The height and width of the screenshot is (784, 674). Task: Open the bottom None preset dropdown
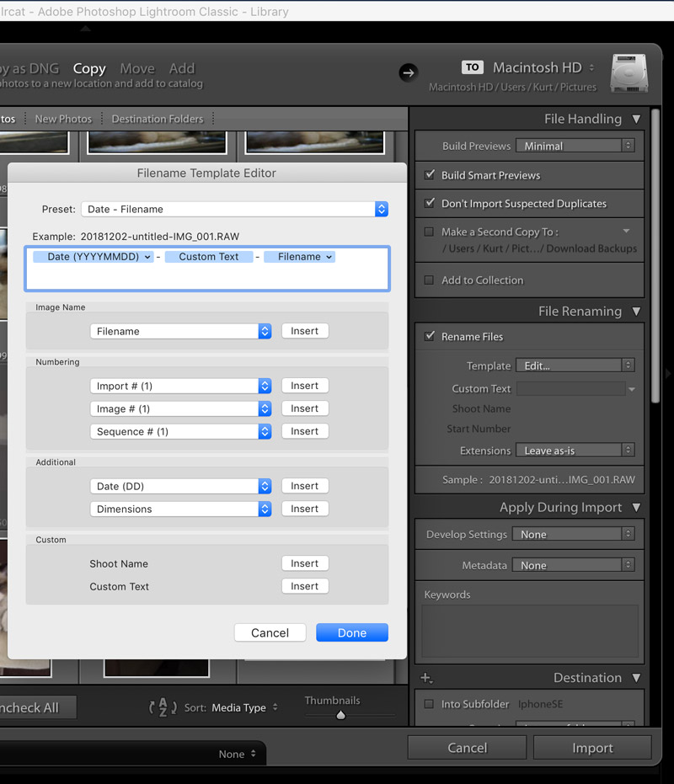point(238,754)
